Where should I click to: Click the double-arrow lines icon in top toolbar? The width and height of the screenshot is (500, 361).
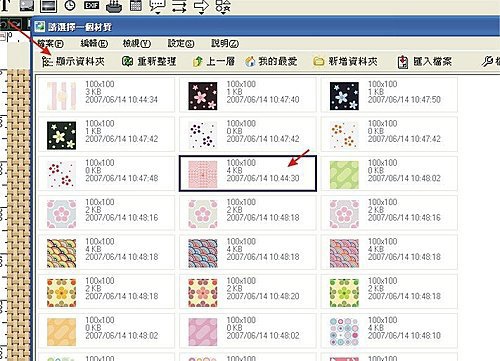click(179, 6)
